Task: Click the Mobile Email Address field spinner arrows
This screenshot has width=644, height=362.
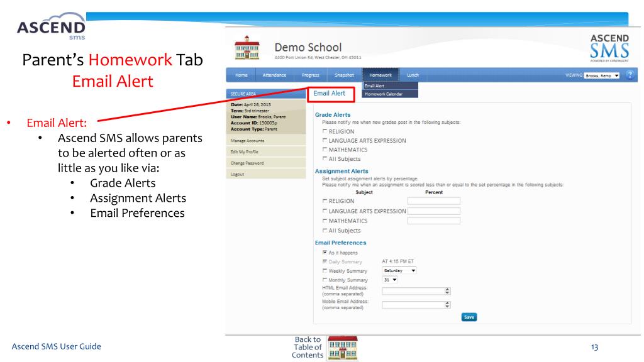Action: coord(447,305)
